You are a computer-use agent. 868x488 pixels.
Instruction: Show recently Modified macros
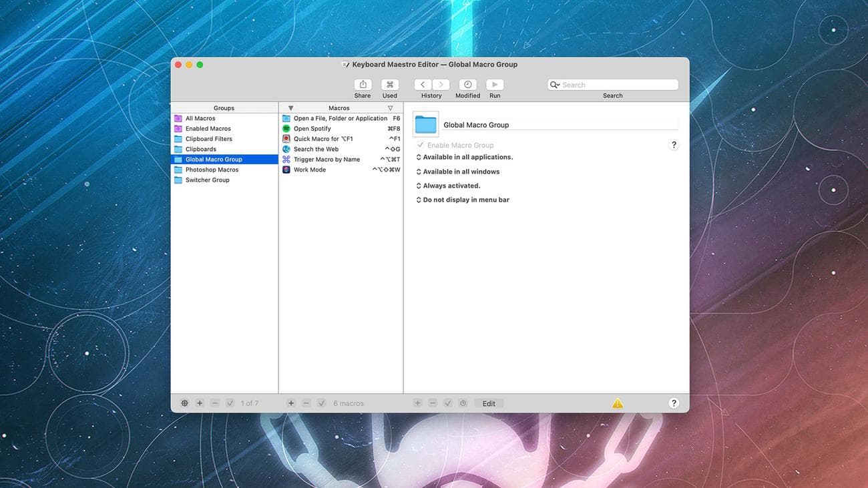point(467,85)
